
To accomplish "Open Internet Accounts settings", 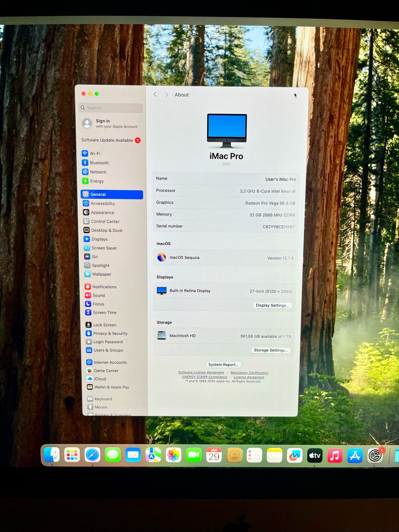I will [106, 362].
